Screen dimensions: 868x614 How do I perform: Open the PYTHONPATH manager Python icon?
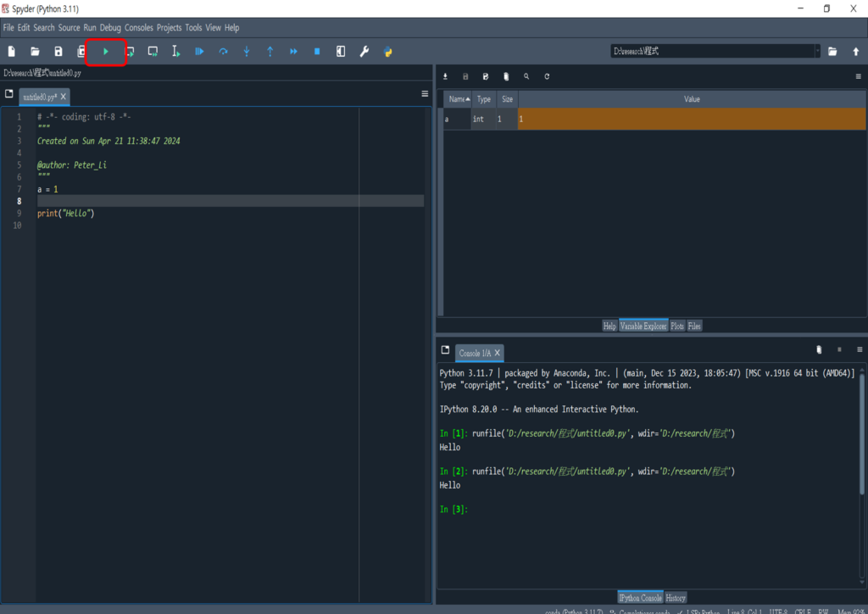(x=387, y=52)
